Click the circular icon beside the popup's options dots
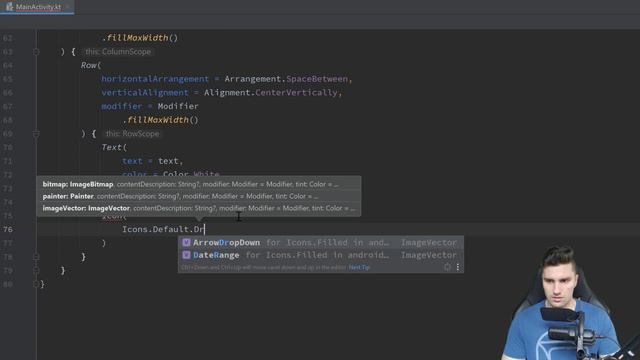 pos(447,267)
